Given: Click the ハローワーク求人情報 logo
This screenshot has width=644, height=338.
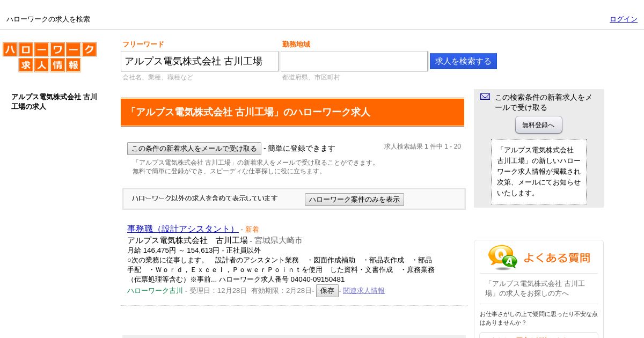Looking at the screenshot, I should click(49, 57).
